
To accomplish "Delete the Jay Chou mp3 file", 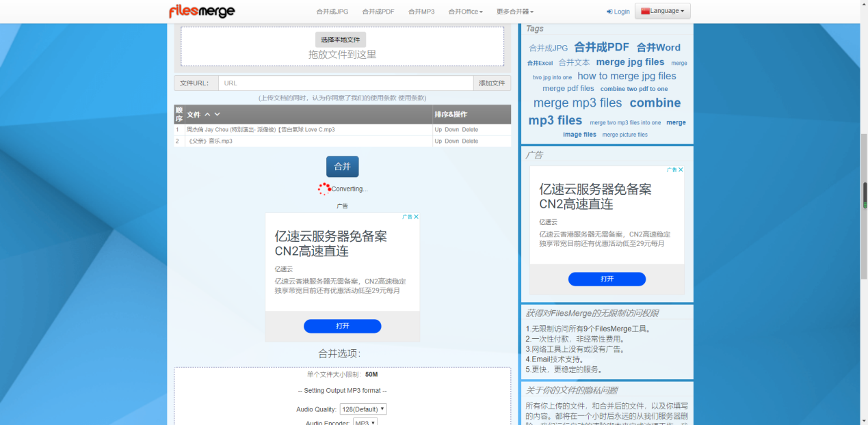I will (470, 130).
